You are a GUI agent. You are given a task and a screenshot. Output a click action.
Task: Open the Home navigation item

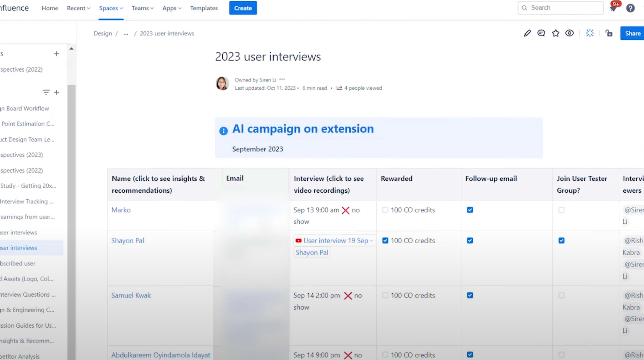50,8
